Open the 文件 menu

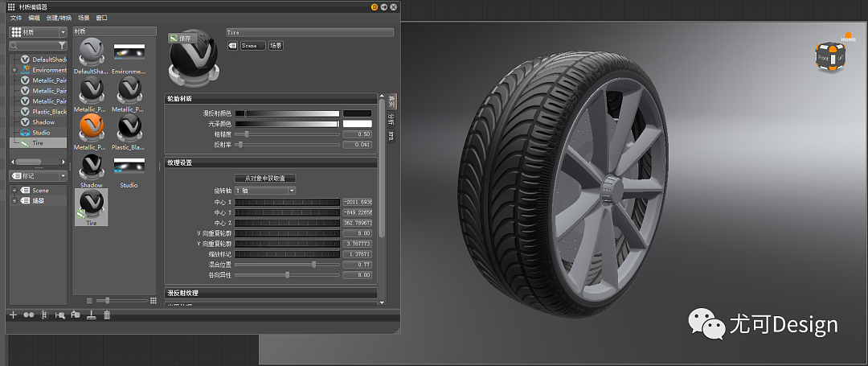coord(15,18)
